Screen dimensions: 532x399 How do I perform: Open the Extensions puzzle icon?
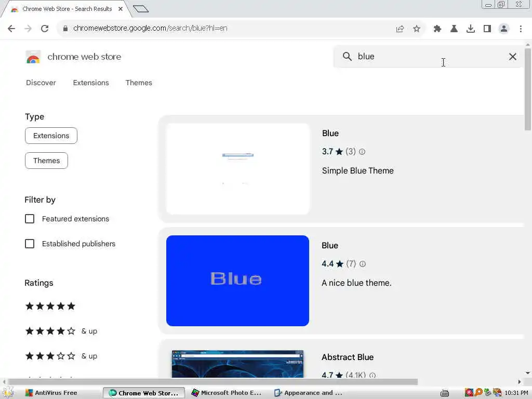(x=437, y=29)
